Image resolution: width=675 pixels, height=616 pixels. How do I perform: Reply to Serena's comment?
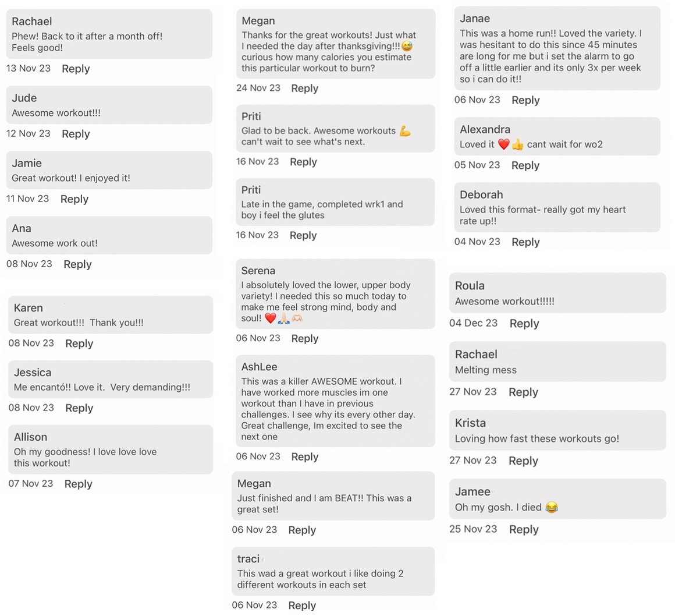(304, 339)
